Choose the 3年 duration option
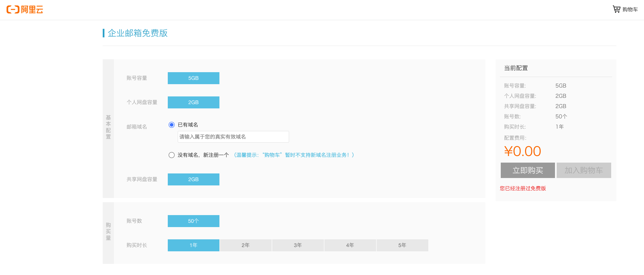Image resolution: width=644 pixels, height=275 pixels. tap(298, 245)
